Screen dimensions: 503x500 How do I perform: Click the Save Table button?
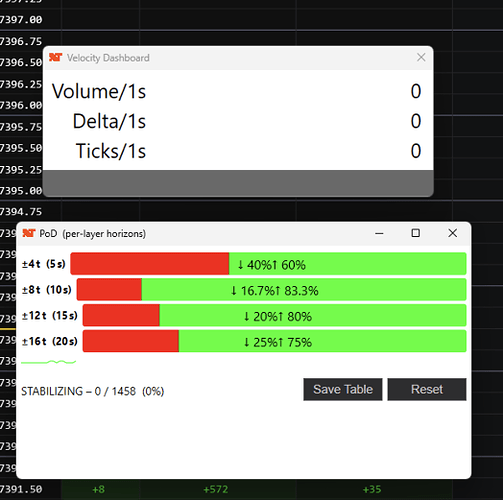click(x=343, y=389)
